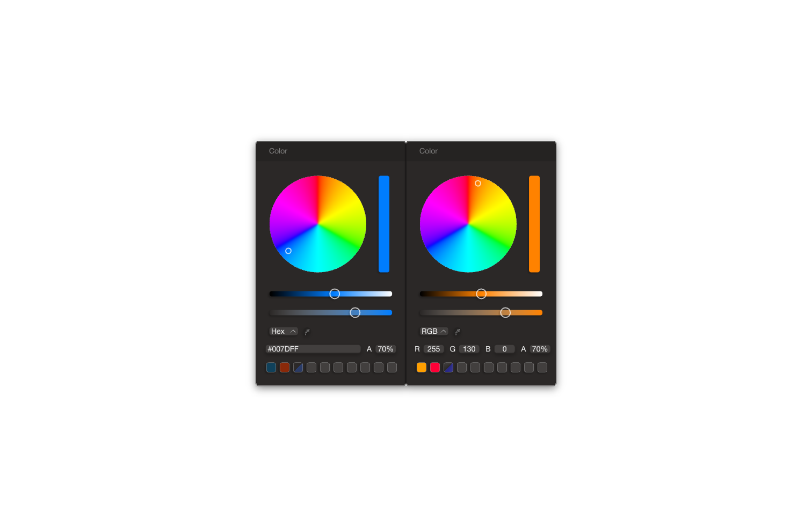Screen dimensions: 812x527
Task: Select the bright red saved swatch
Action: 435,367
